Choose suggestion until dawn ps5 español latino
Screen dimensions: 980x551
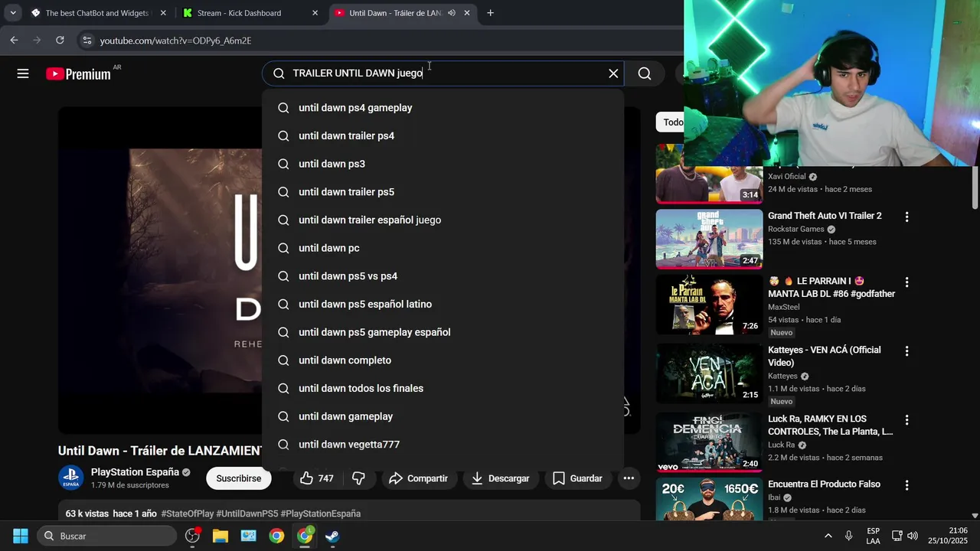tap(443, 305)
